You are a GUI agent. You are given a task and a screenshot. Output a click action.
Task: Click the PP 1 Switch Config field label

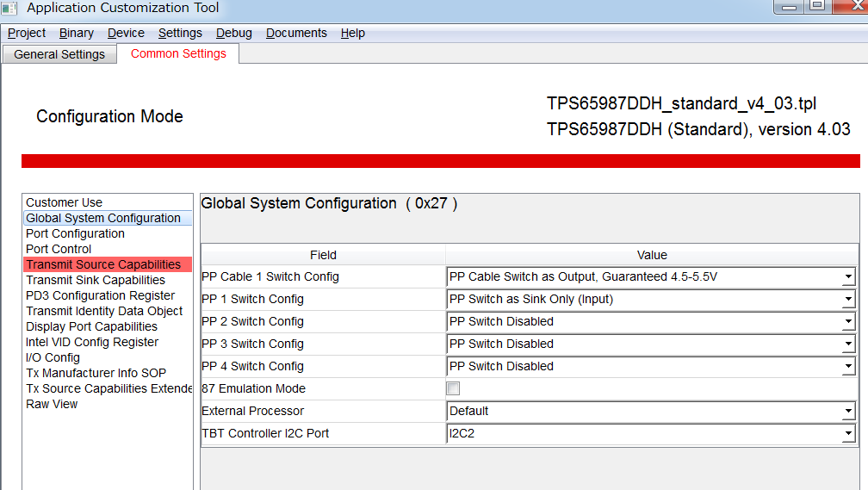click(252, 299)
